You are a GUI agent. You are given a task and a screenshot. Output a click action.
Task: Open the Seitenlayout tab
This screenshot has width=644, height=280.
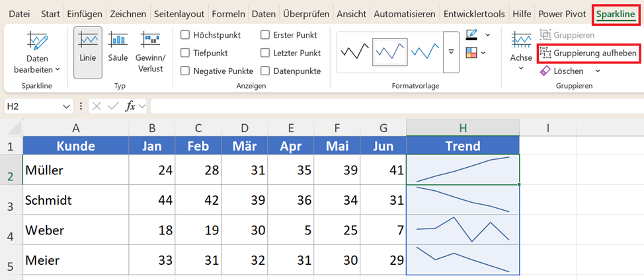click(179, 15)
